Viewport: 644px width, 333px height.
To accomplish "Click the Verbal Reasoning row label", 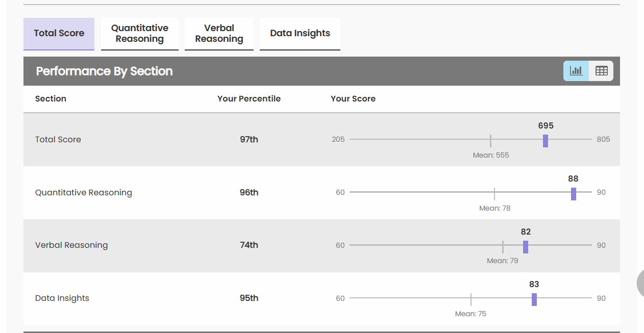I will click(x=71, y=245).
